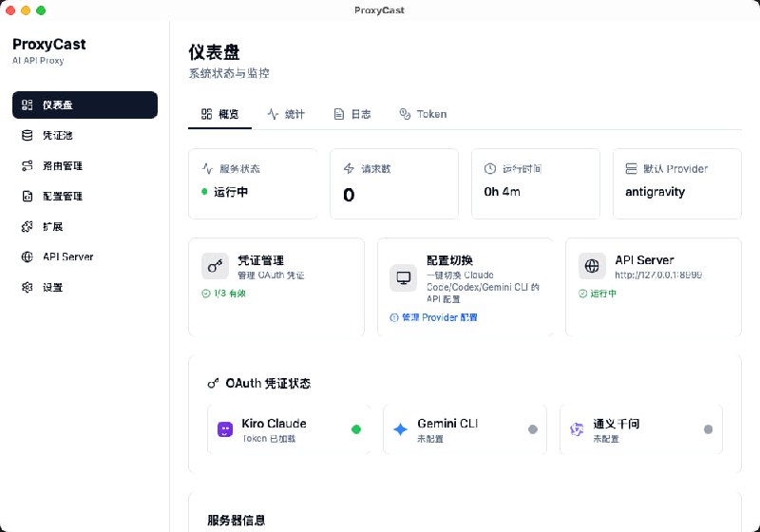Click the antigravity default provider value
Image resolution: width=760 pixels, height=532 pixels.
pos(655,192)
